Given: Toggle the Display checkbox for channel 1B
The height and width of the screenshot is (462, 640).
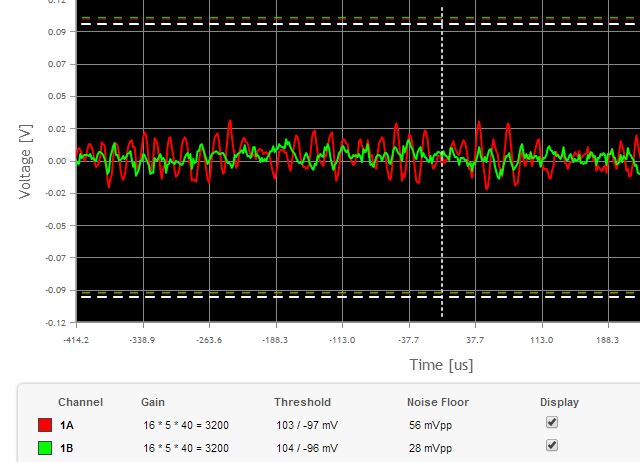Looking at the screenshot, I should pos(551,445).
